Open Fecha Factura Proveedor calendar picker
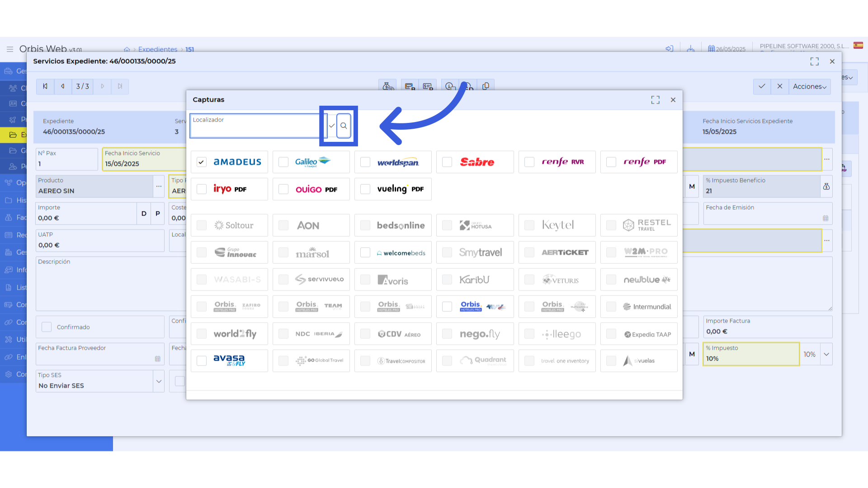This screenshot has width=868, height=488. point(158,359)
